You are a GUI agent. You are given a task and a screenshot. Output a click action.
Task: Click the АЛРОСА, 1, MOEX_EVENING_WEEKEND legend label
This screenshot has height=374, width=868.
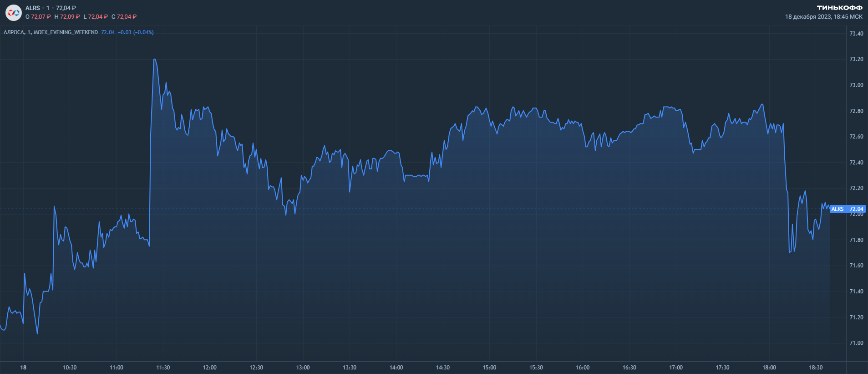pos(51,32)
